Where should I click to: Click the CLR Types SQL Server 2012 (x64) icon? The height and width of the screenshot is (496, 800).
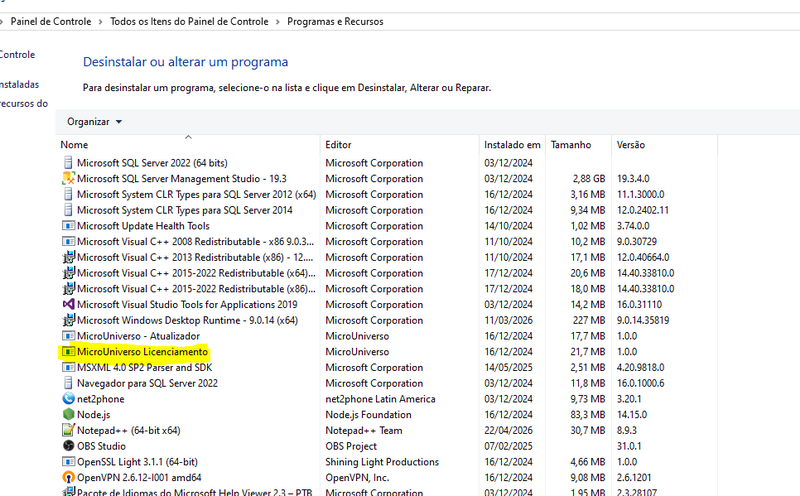click(68, 194)
